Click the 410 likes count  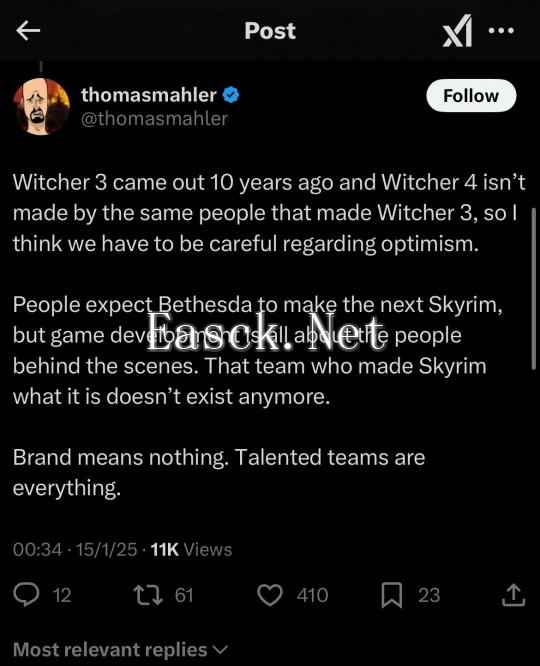pyautogui.click(x=312, y=595)
